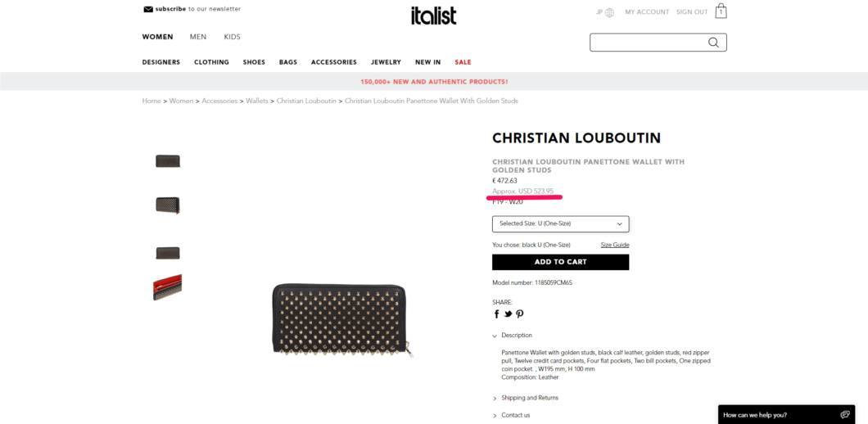Switch to the MEN tab

tap(198, 37)
